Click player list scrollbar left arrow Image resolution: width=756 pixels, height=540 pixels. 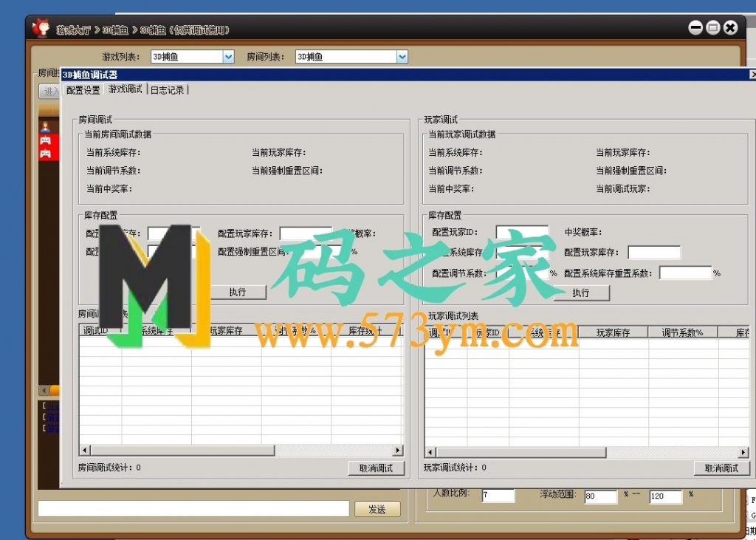[430, 453]
